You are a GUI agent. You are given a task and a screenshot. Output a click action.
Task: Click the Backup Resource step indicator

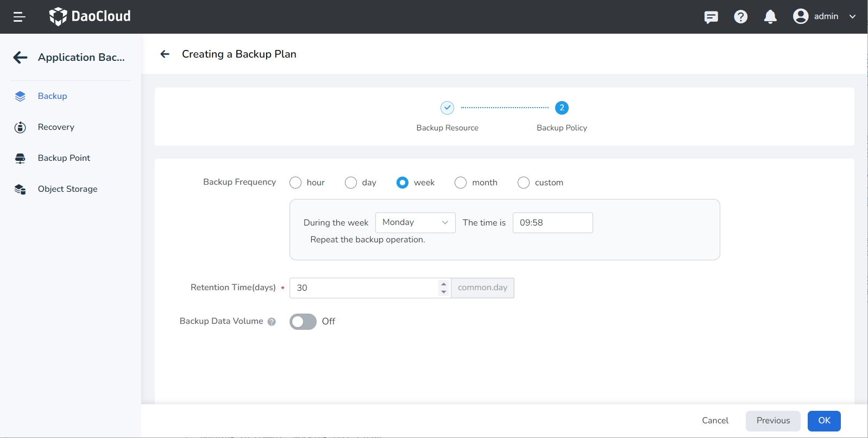pyautogui.click(x=447, y=108)
